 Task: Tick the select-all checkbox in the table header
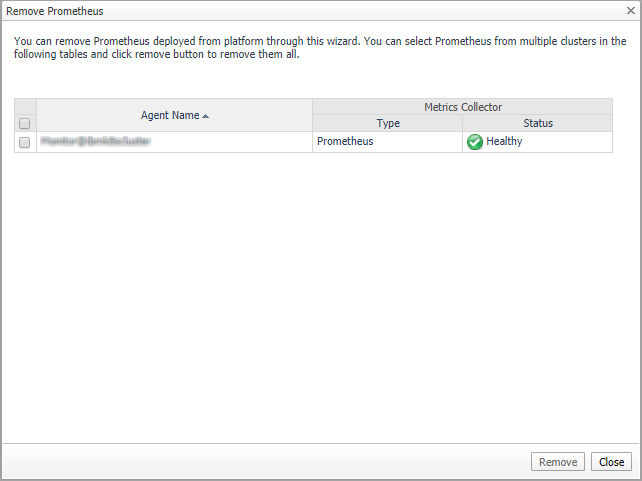coord(25,124)
